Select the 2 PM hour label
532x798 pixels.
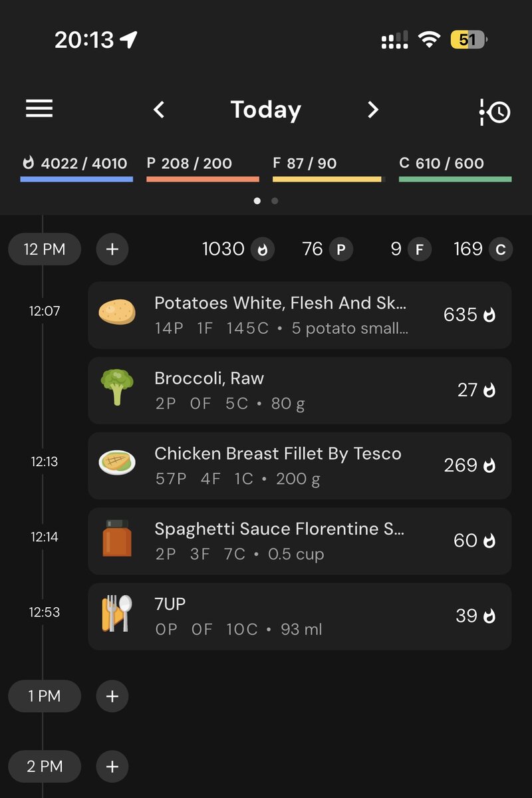(45, 767)
